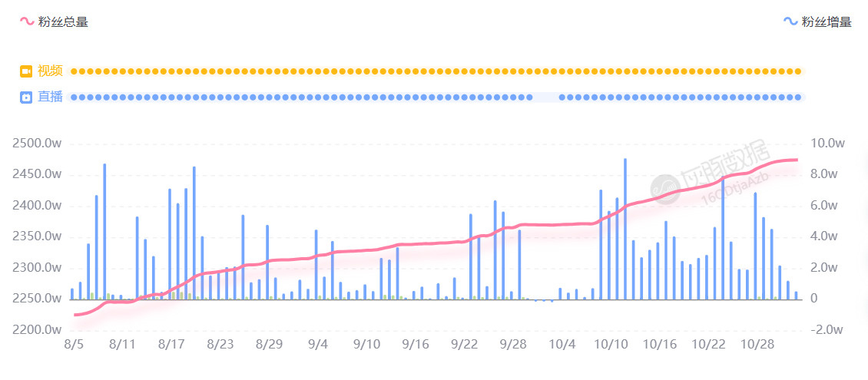Click the 2500.0w label on left axis
The image size is (868, 380).
[37, 144]
